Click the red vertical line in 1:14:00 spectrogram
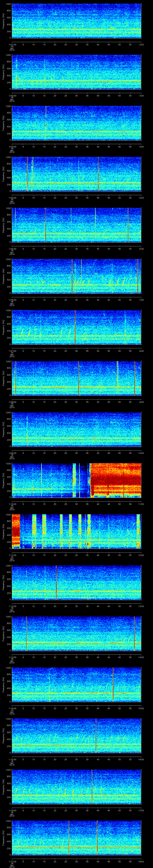 pyautogui.click(x=113, y=685)
